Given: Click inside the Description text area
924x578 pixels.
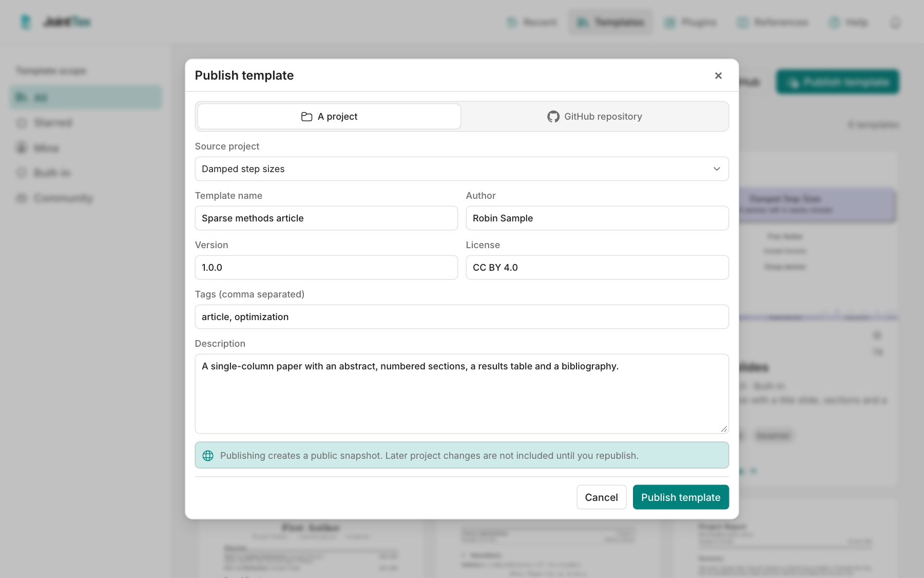Looking at the screenshot, I should (461, 394).
